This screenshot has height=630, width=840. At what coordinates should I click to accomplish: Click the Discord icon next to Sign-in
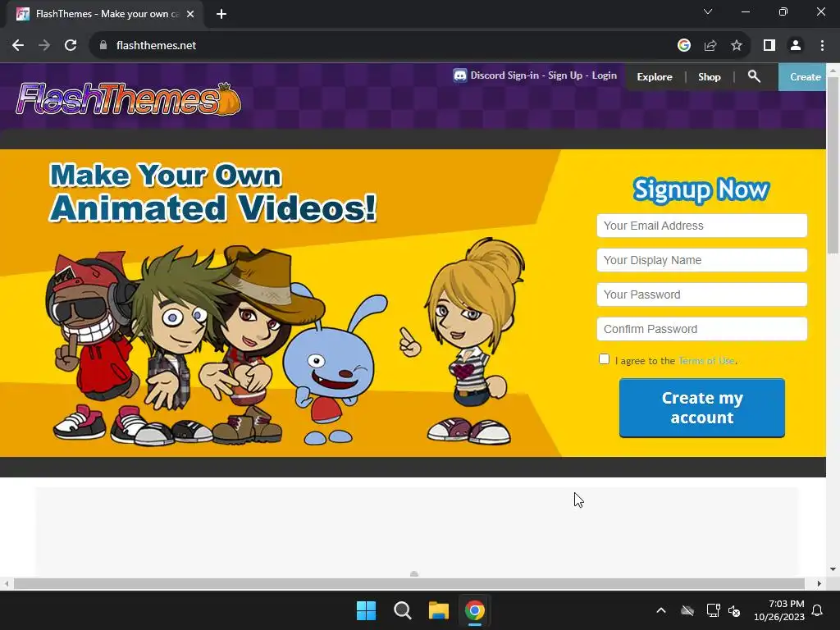coord(459,75)
